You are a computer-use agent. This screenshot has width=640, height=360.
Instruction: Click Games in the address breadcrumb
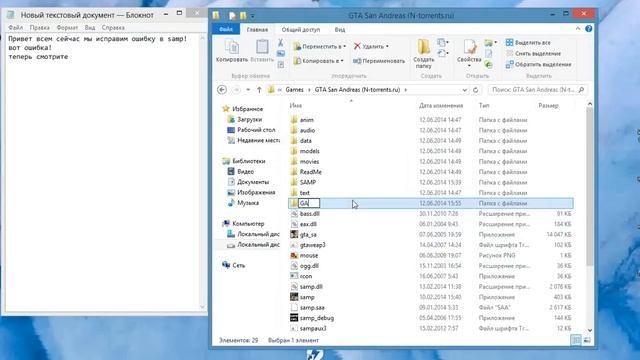[x=294, y=89]
